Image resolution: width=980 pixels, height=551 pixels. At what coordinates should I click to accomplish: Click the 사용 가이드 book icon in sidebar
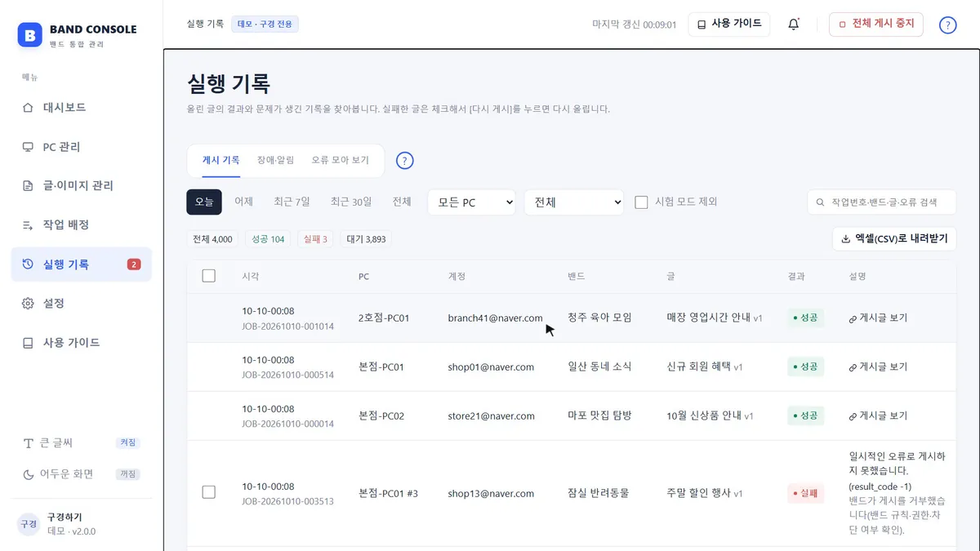tap(28, 343)
